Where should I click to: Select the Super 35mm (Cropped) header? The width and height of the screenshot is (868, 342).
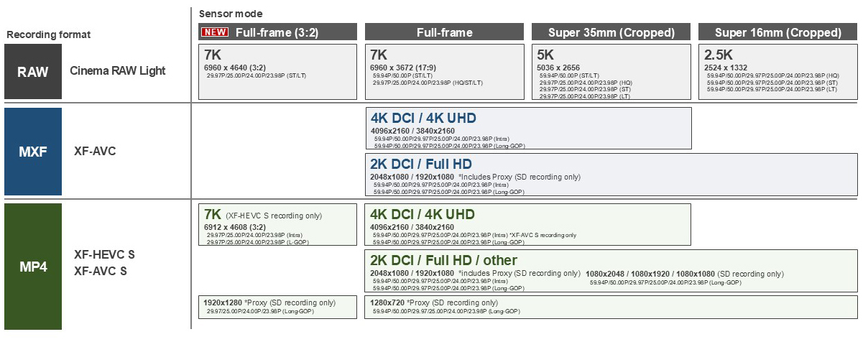click(x=611, y=32)
